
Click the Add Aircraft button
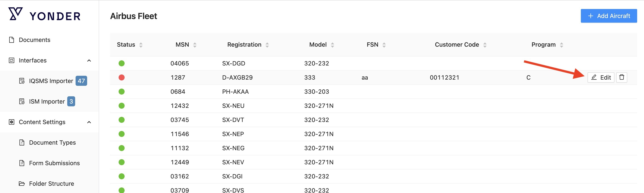coord(608,16)
